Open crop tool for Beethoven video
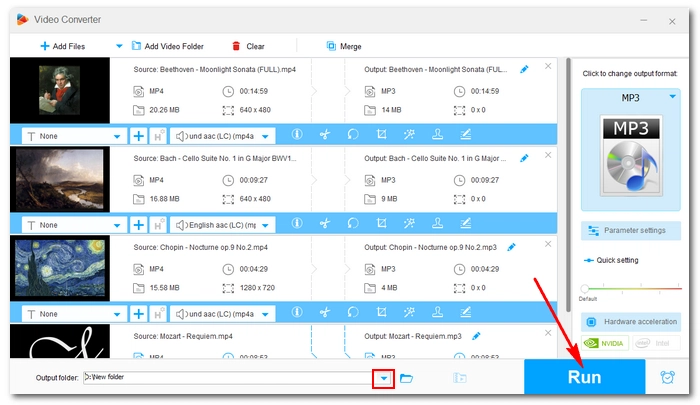This screenshot has height=405, width=700. click(x=381, y=134)
